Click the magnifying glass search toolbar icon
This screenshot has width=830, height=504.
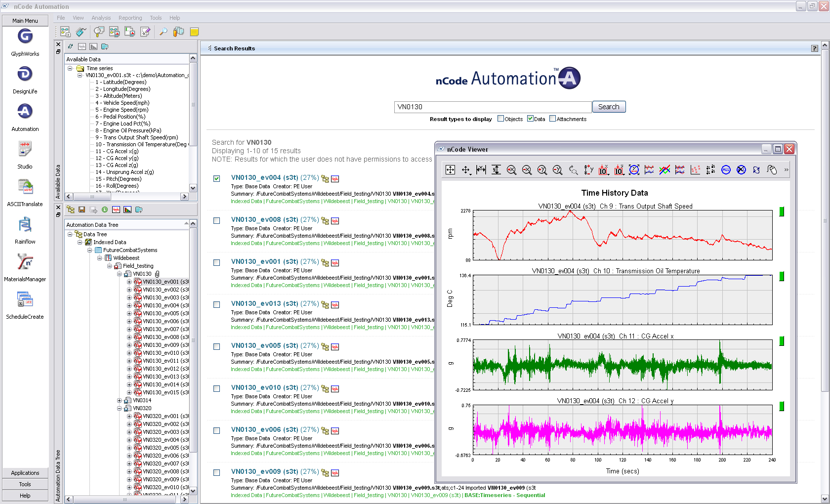pyautogui.click(x=163, y=32)
